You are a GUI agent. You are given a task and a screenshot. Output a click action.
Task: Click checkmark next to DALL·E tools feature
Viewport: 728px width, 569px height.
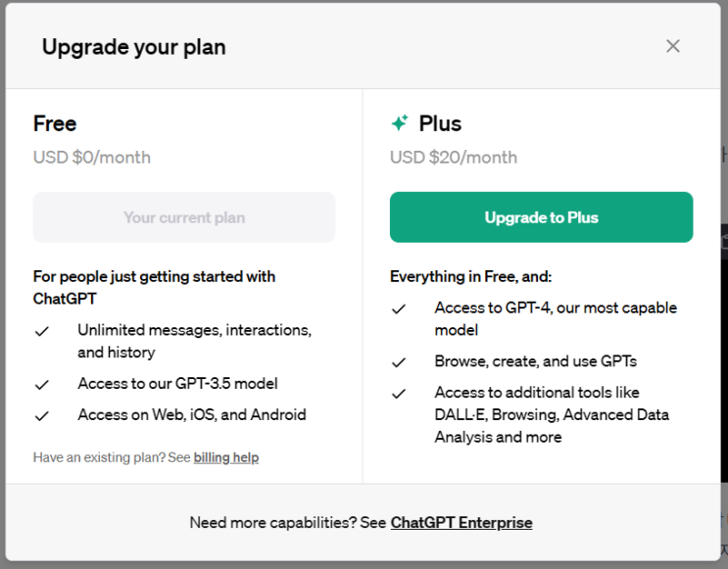[x=399, y=394]
